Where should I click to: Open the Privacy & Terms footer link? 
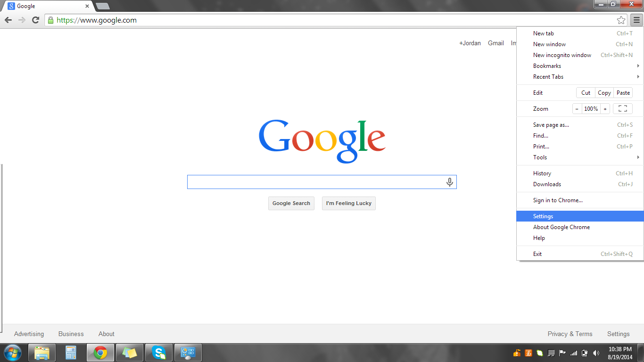tap(570, 334)
